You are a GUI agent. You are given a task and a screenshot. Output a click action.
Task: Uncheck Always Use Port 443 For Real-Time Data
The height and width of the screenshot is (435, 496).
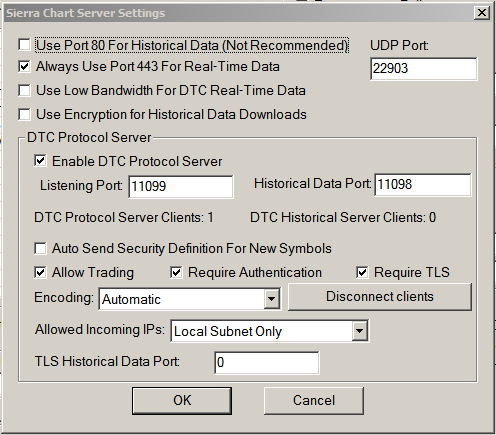click(x=25, y=66)
